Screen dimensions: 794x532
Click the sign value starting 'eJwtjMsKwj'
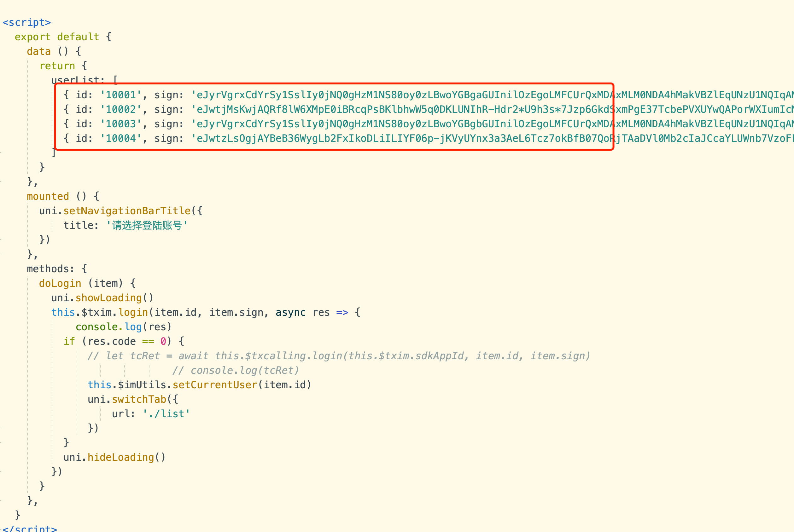[493, 110]
